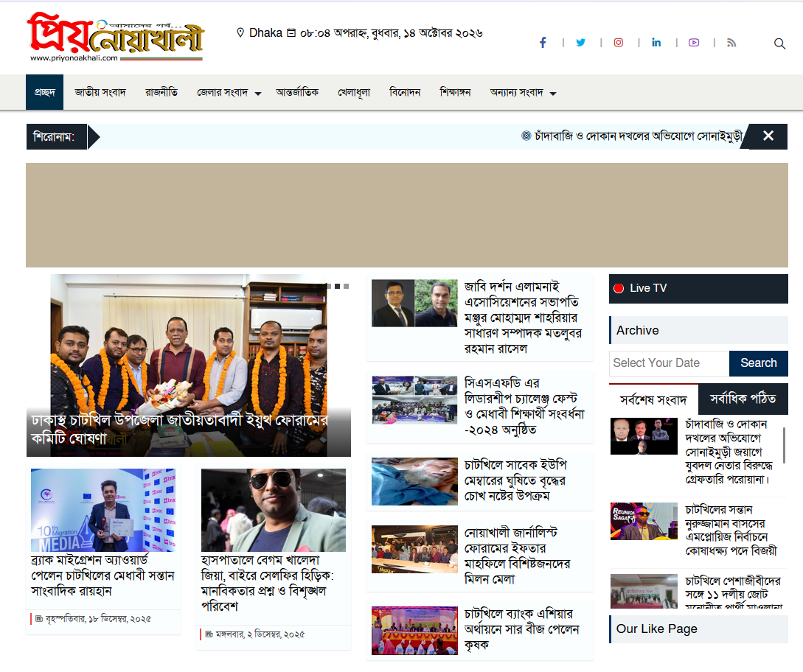The image size is (803, 672).
Task: Open the জাবি দর্শন এলামনাই headline
Action: 523,318
